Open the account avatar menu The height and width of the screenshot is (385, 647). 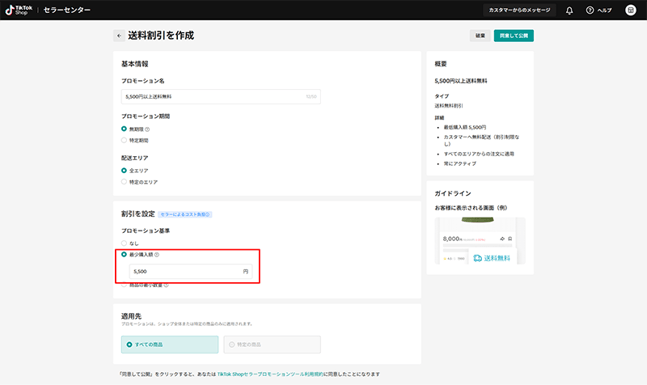630,10
